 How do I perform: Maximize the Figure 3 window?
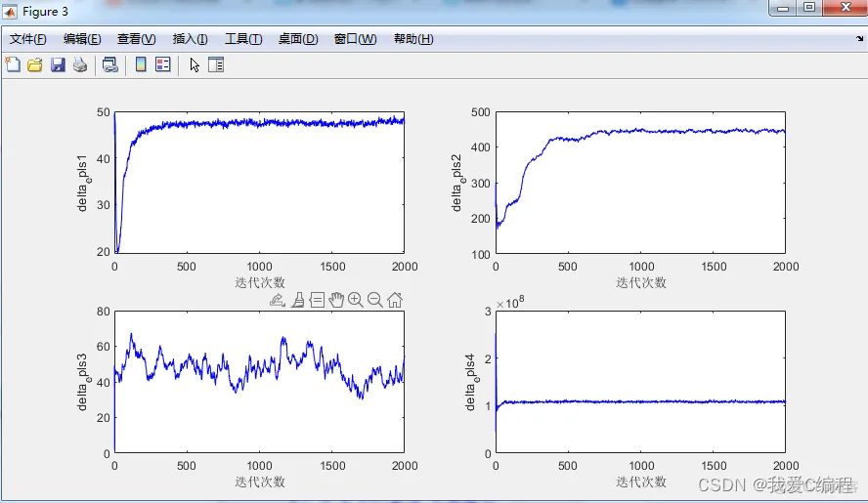tap(809, 7)
